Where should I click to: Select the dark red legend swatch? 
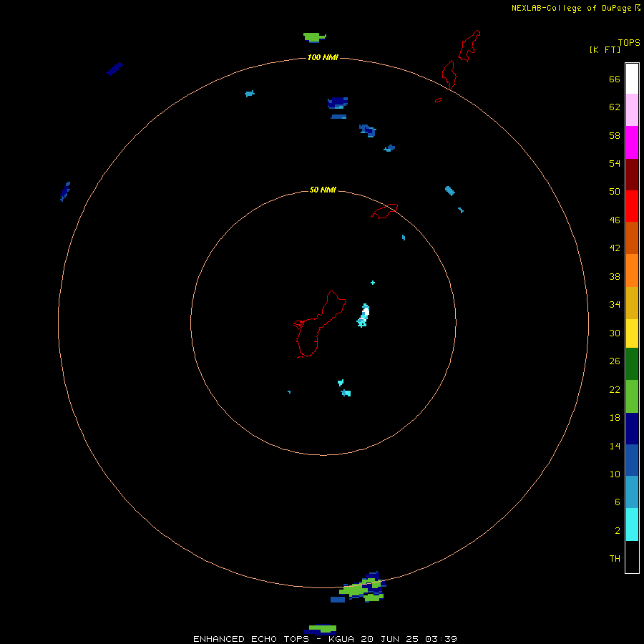tap(632, 175)
